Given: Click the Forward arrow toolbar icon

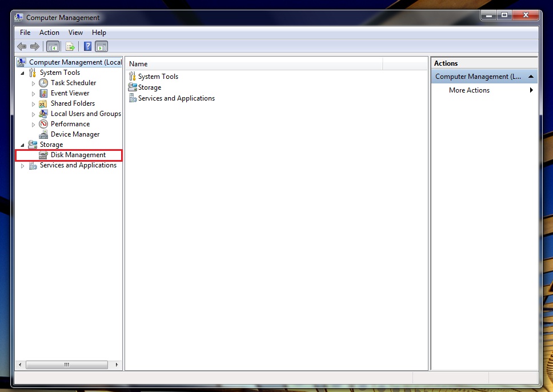Looking at the screenshot, I should (35, 46).
